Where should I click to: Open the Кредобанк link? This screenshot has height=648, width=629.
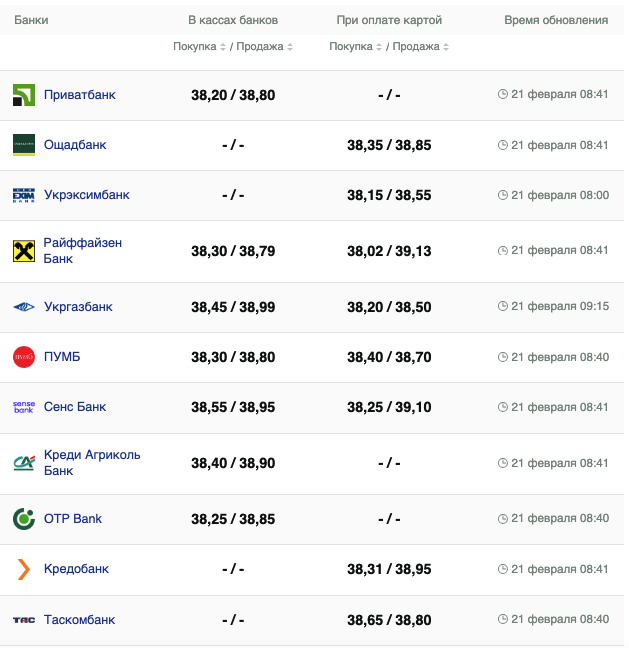(x=76, y=569)
